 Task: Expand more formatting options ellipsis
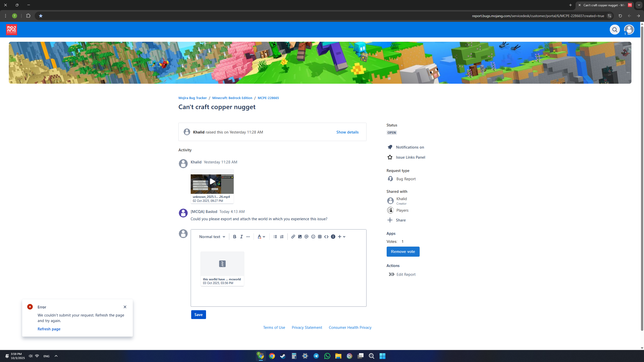pos(248,237)
